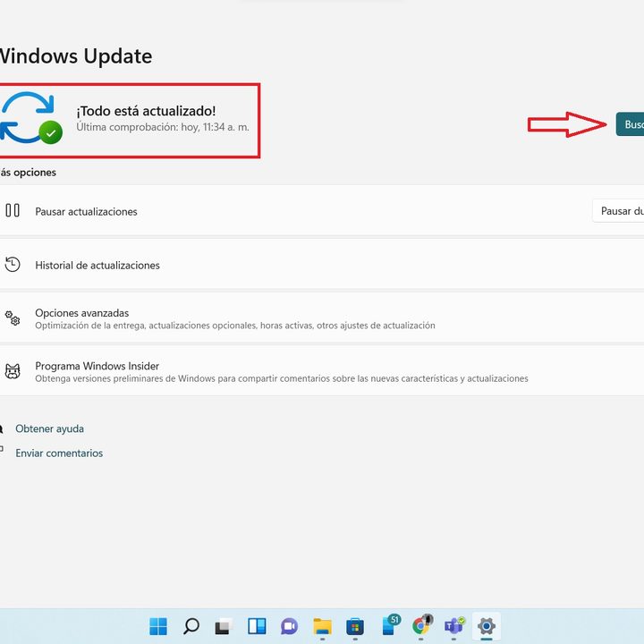Open Programa Windows Insider
Screen dimensions: 644x644
pyautogui.click(x=322, y=372)
